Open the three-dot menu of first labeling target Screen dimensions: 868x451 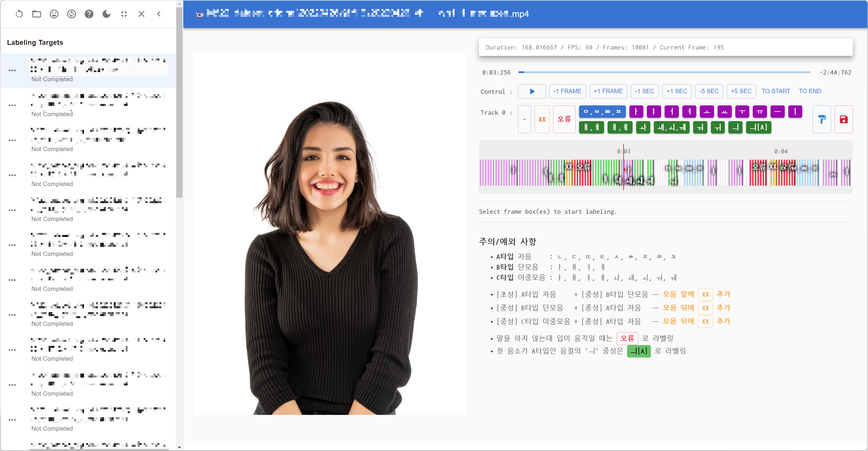tap(12, 70)
